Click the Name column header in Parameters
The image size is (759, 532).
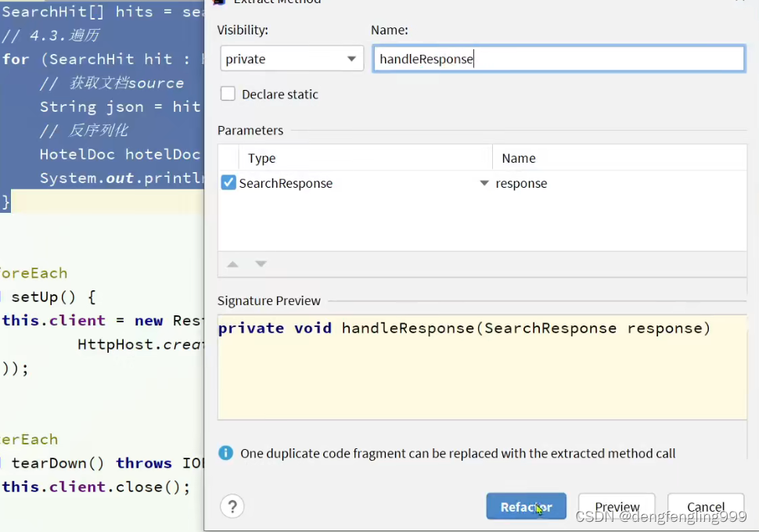[x=519, y=158]
